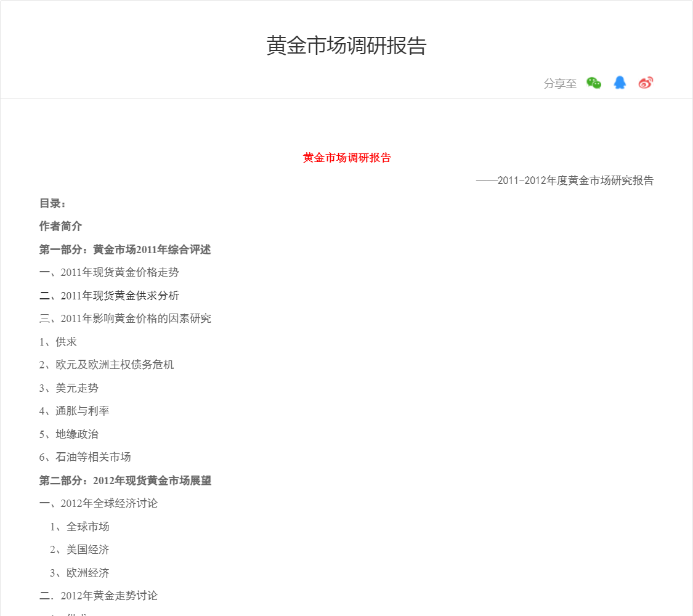Image resolution: width=693 pixels, height=616 pixels.
Task: Click 第一部分：黄金市场2011年综合评述
Action: click(x=125, y=249)
